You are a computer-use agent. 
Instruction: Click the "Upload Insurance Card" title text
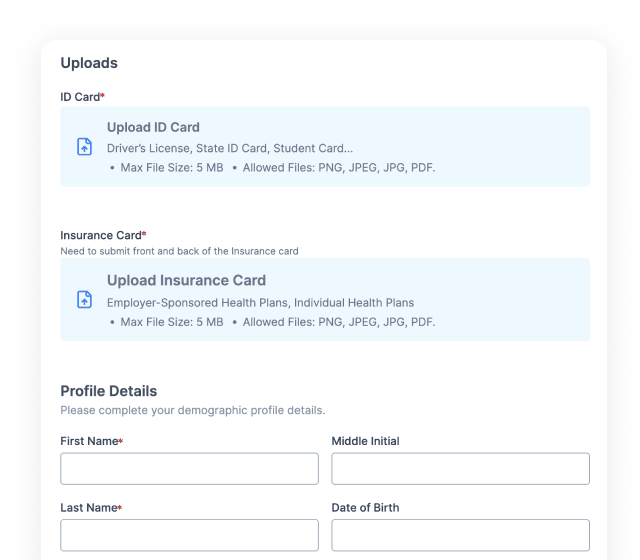point(186,280)
